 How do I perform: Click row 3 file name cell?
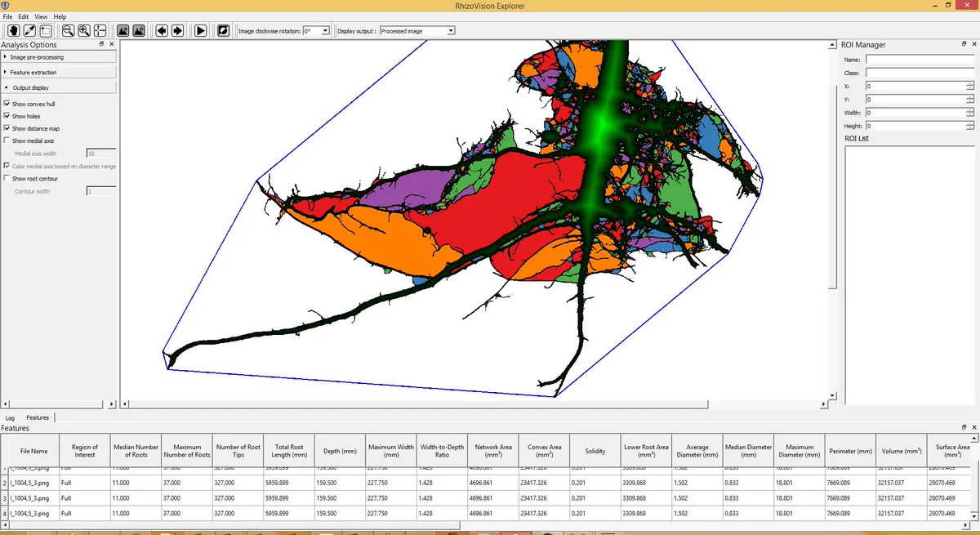[x=33, y=497]
